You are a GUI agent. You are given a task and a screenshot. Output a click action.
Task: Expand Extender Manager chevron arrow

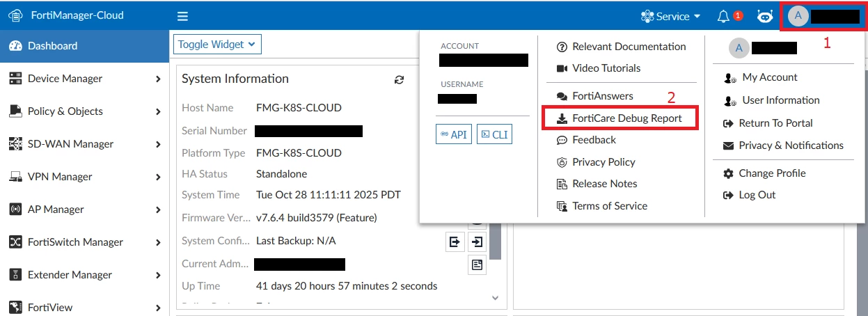tap(159, 276)
